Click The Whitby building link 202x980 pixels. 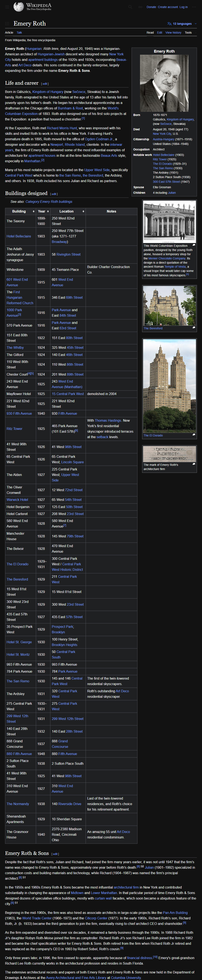tap(15, 347)
